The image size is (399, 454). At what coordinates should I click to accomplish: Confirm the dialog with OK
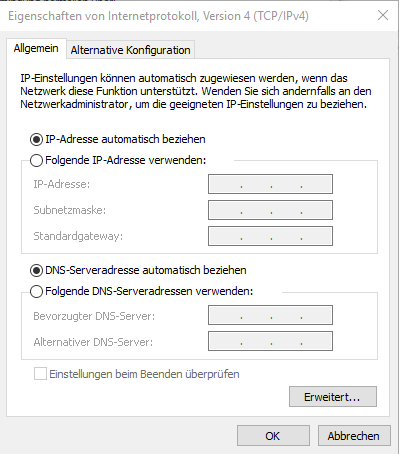click(273, 436)
